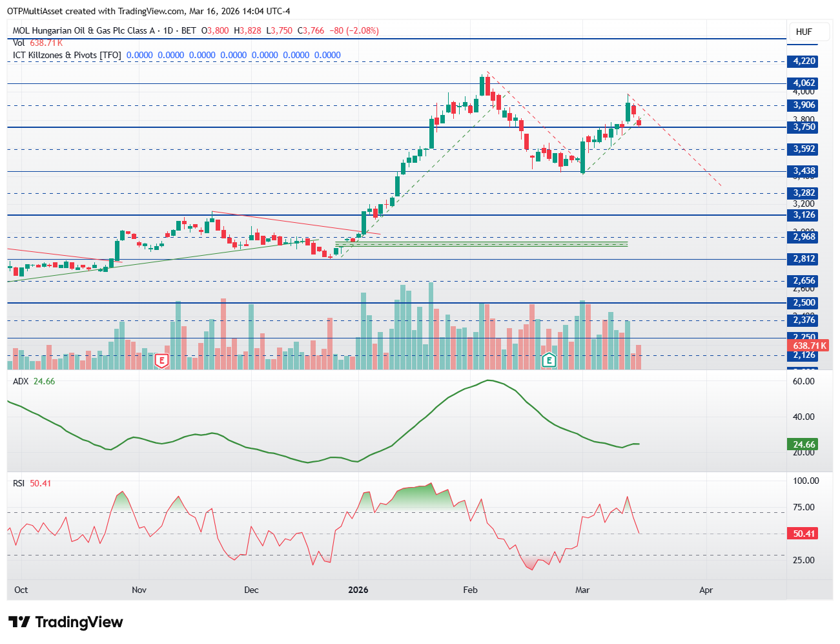Select the Vol indicator legend
The width and height of the screenshot is (840, 644).
tap(19, 43)
